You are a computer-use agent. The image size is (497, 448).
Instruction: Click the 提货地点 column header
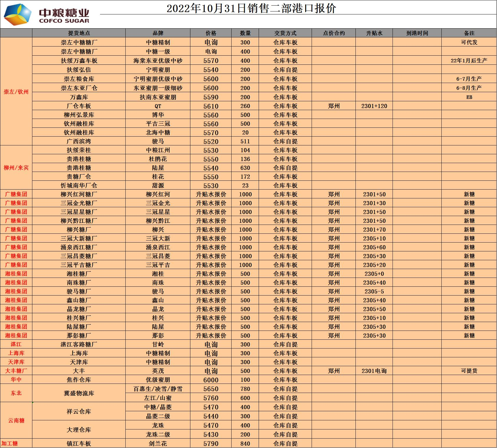[79, 33]
